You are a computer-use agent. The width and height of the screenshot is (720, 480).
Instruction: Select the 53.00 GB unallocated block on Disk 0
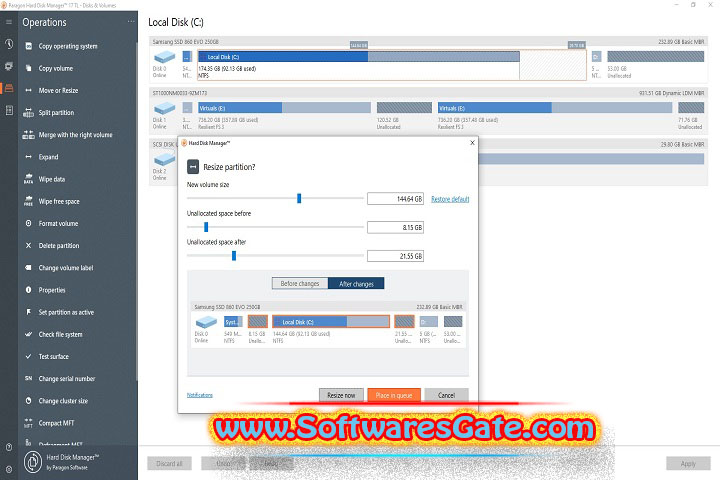coord(655,56)
